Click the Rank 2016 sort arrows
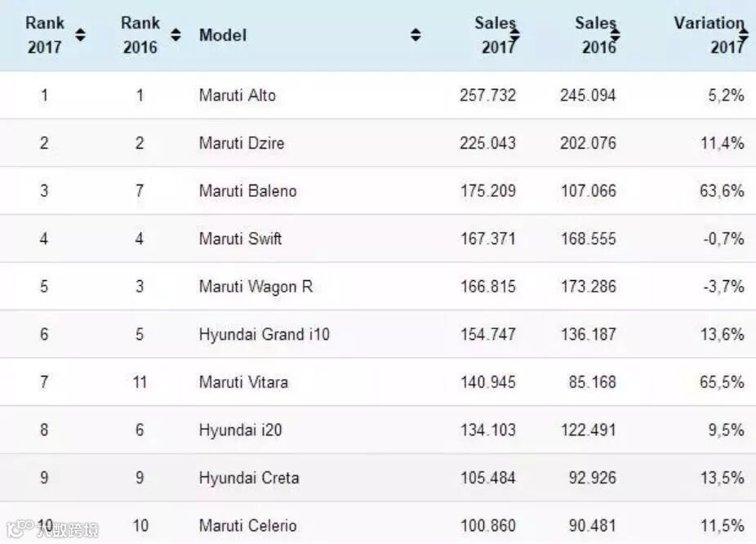The height and width of the screenshot is (544, 756). click(176, 35)
